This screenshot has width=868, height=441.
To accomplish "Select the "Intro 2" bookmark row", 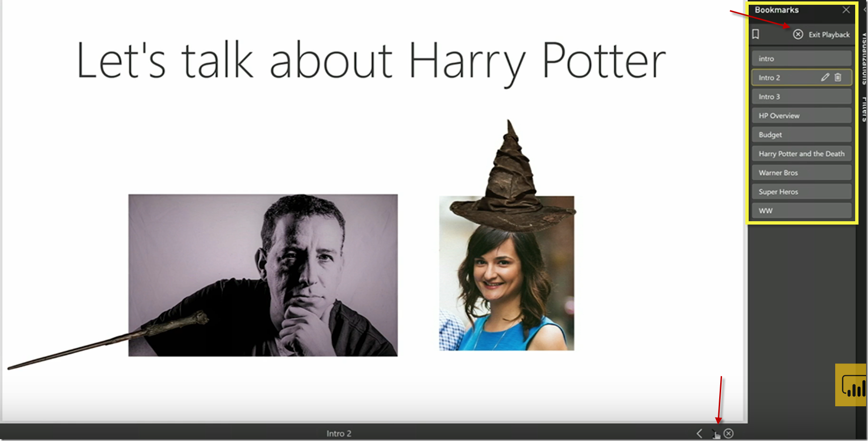I will (801, 78).
